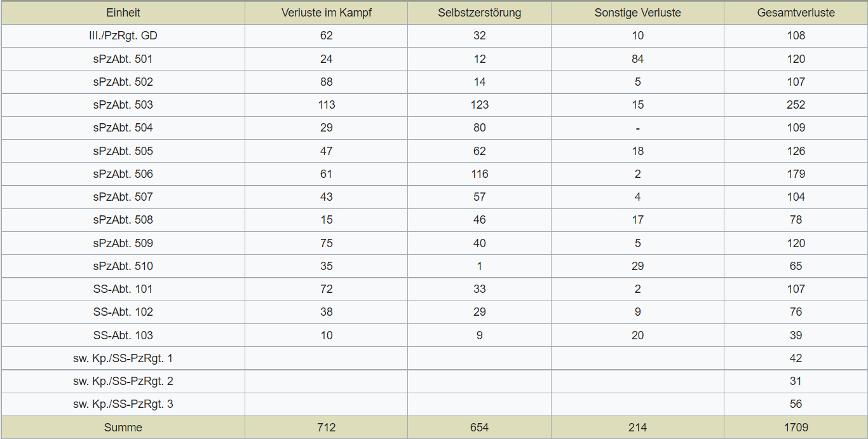Select the sPzAbt. 503 unit cell
This screenshot has width=868, height=439.
(123, 105)
